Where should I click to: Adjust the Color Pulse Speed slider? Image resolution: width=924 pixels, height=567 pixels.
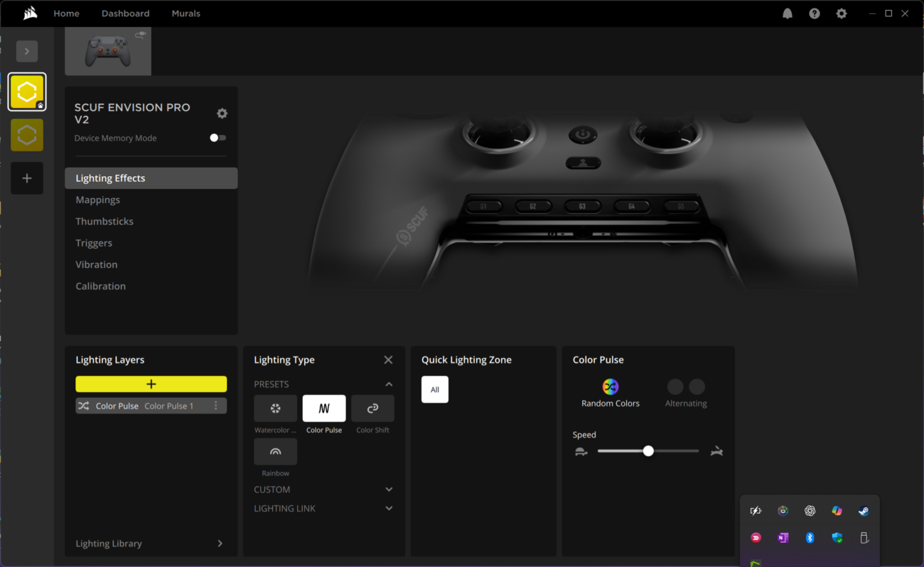coord(648,451)
